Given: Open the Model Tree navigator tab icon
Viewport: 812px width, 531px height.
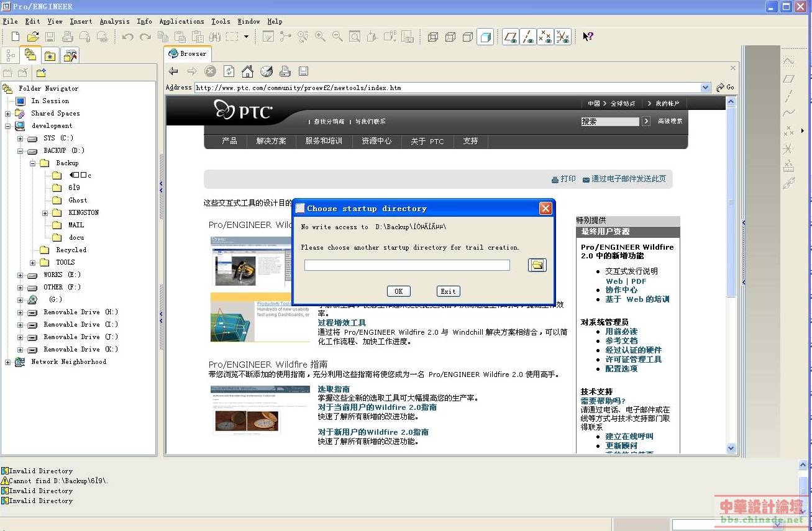Looking at the screenshot, I should [x=10, y=56].
